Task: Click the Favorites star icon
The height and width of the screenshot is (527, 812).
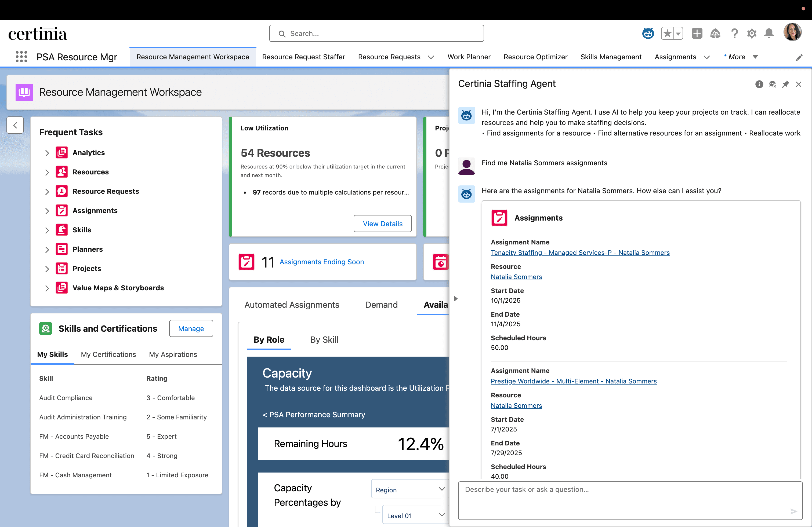Action: tap(668, 33)
